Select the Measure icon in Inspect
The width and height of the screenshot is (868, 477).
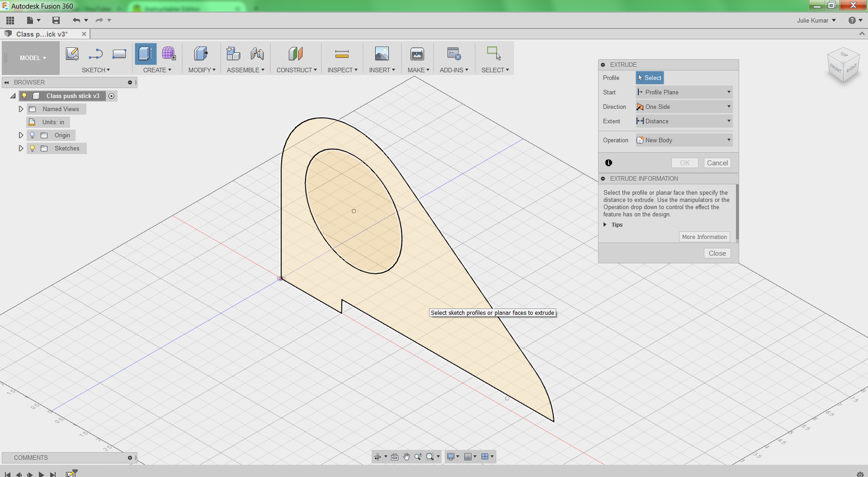pos(342,54)
